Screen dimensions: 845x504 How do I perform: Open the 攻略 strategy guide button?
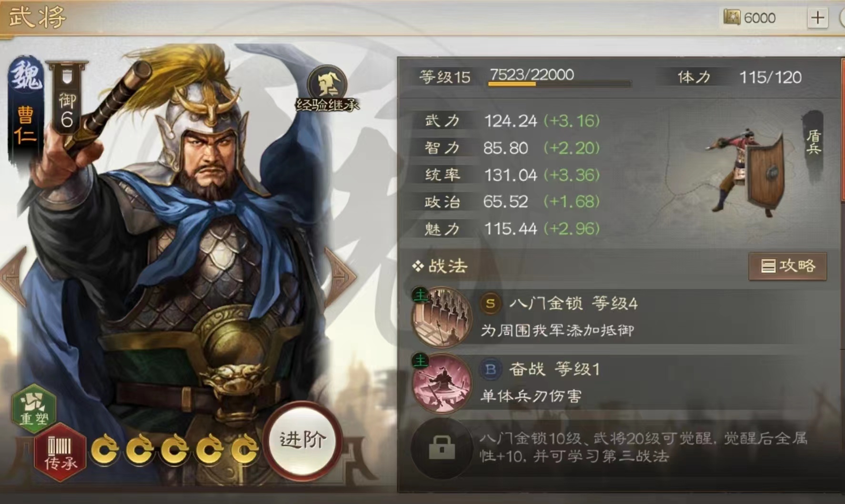787,266
